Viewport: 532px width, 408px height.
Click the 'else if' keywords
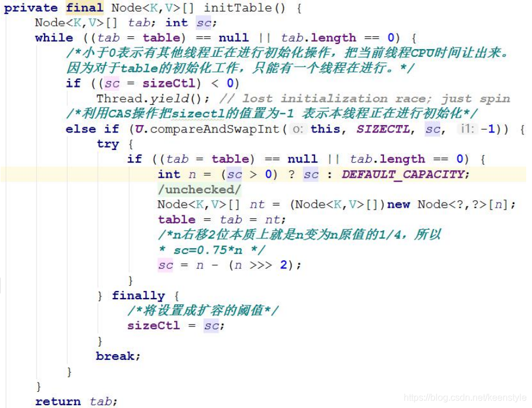pyautogui.click(x=93, y=129)
